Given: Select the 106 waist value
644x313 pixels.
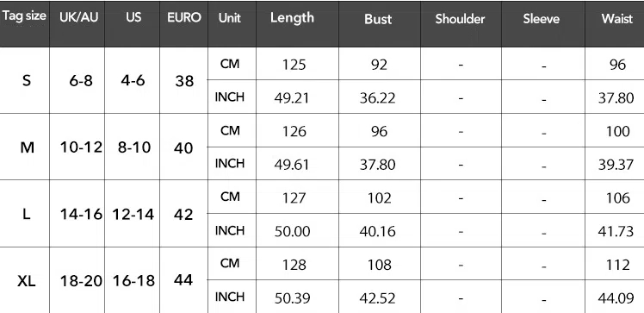Looking at the screenshot, I should (x=617, y=198).
